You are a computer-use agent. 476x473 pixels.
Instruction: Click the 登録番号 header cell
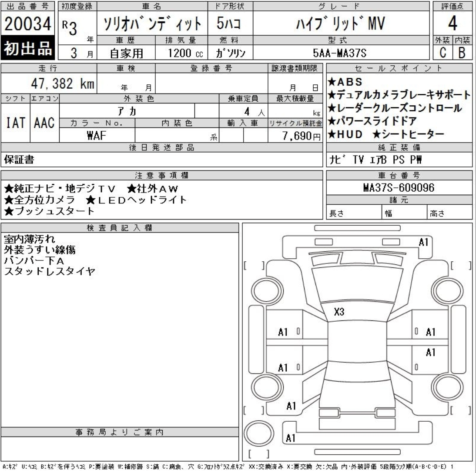point(211,68)
